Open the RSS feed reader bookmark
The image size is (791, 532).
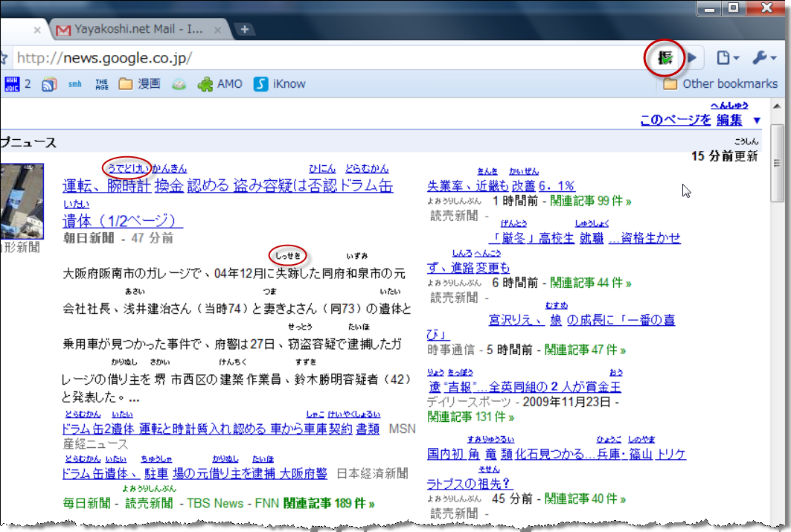(x=49, y=84)
